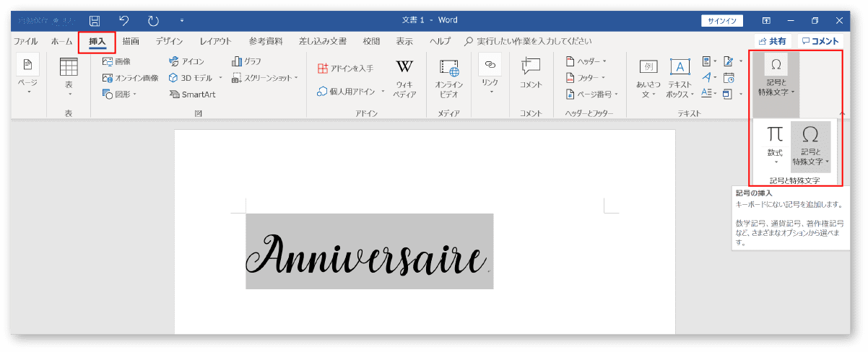Open the ファイル tab

tap(26, 41)
